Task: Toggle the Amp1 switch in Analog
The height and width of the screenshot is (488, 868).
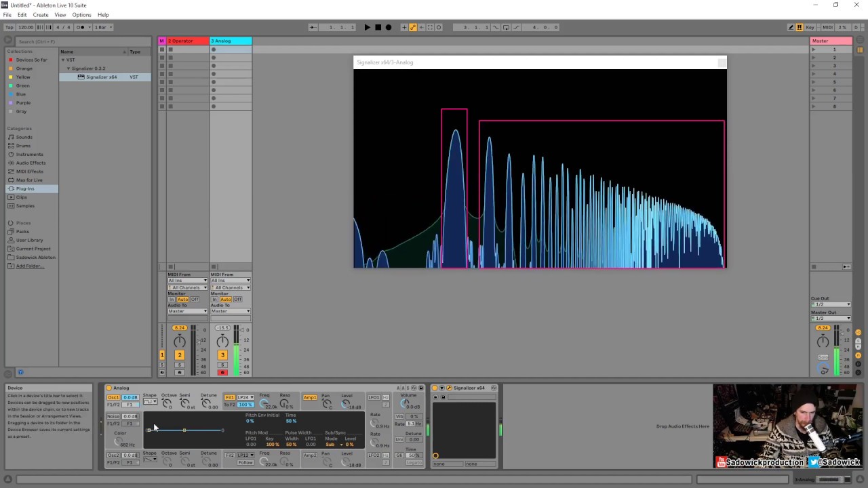Action: tap(310, 398)
